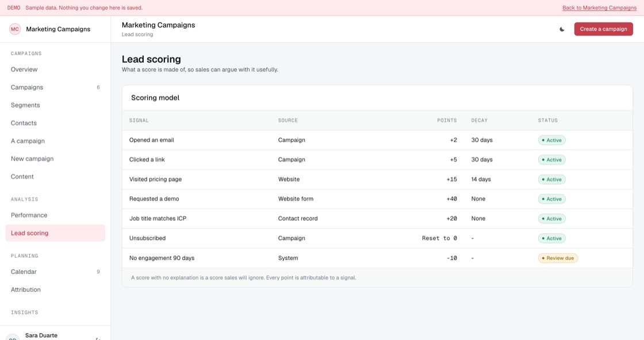Select the No engagement 90 days signal
The height and width of the screenshot is (340, 644).
click(x=162, y=258)
